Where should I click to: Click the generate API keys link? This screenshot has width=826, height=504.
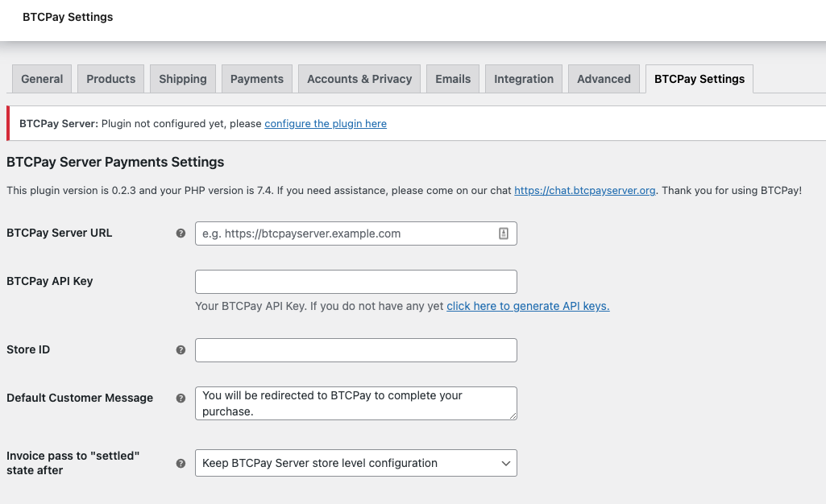528,306
